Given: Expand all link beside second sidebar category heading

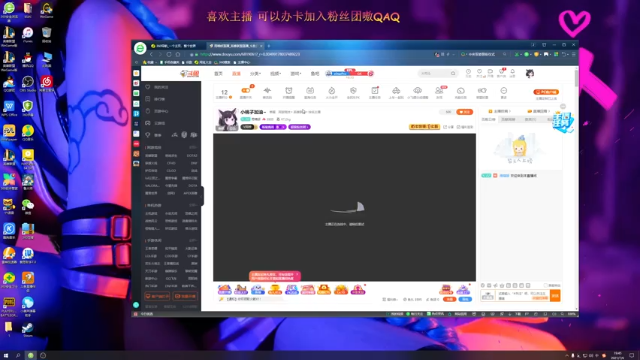Looking at the screenshot, I should click(193, 205).
